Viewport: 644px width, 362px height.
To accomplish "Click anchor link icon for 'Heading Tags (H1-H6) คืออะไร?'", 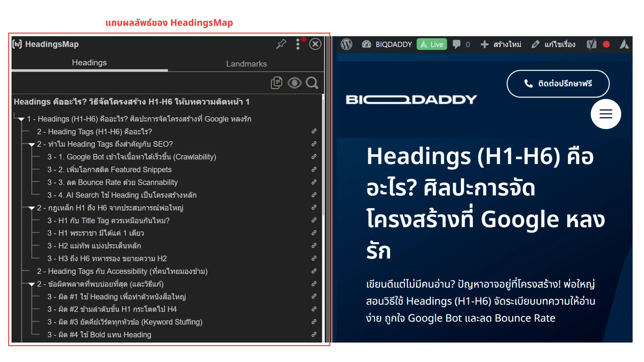I will [x=314, y=131].
